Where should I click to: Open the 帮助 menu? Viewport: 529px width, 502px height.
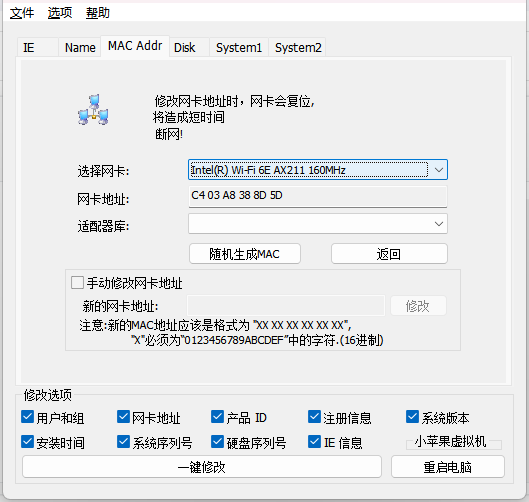(98, 13)
